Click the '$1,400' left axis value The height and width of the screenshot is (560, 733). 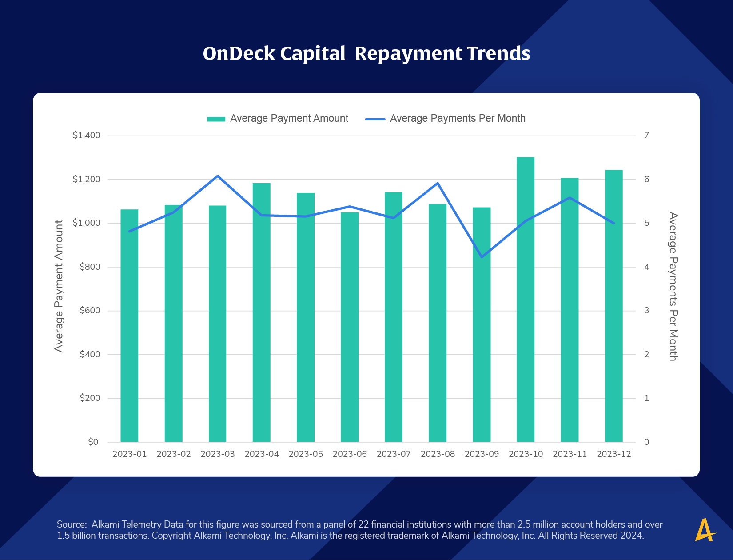click(87, 136)
